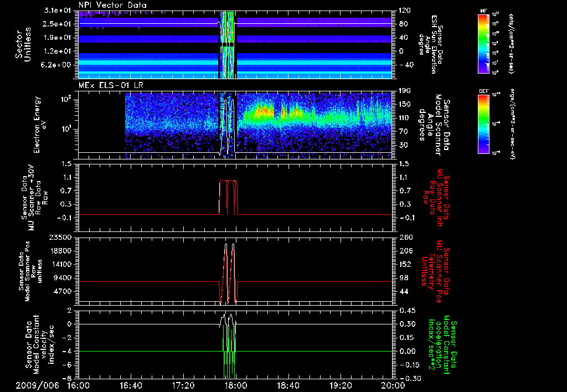
Task: Click the 80 tick on Sun Elevation axis
Action: (404, 24)
